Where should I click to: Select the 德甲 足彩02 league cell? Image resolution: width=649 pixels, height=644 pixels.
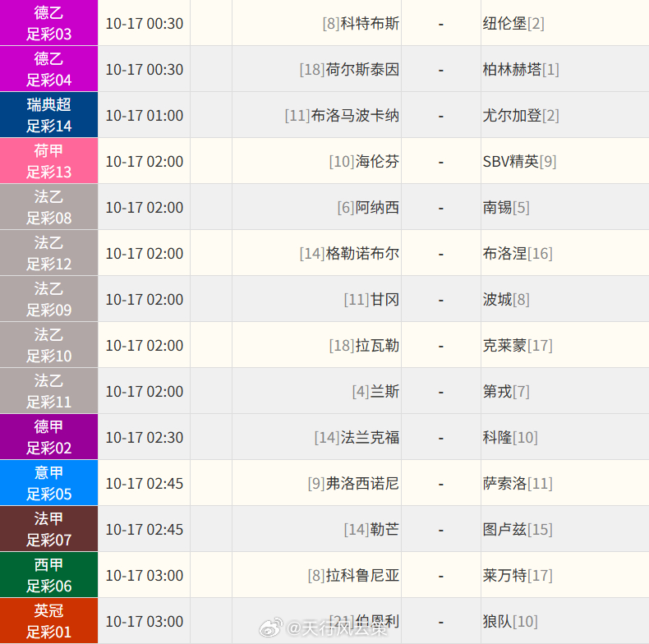[48, 436]
